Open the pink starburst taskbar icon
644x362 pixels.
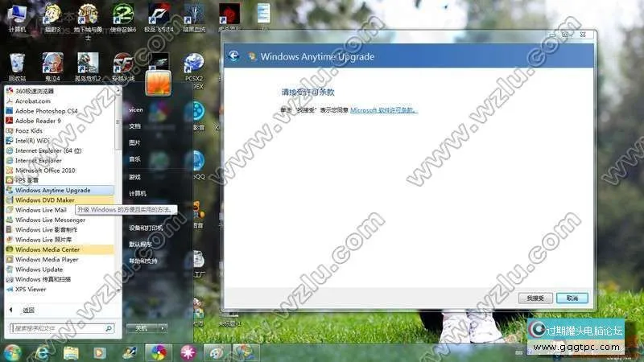188,352
